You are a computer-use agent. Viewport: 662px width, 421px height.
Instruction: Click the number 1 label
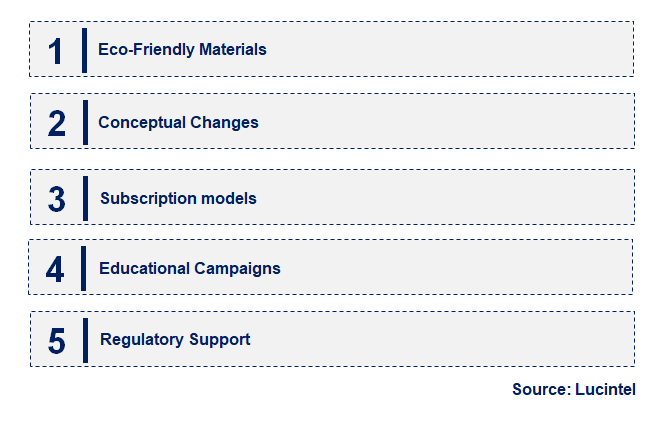tap(56, 52)
